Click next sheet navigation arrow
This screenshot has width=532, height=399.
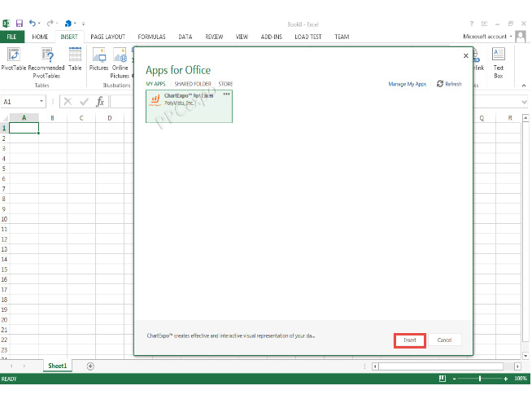click(24, 366)
